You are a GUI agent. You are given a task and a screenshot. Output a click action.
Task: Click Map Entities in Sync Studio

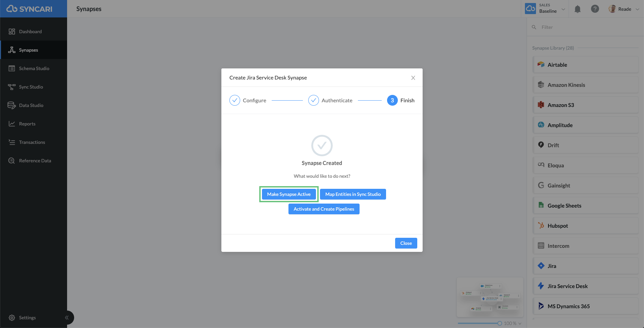[x=353, y=194]
